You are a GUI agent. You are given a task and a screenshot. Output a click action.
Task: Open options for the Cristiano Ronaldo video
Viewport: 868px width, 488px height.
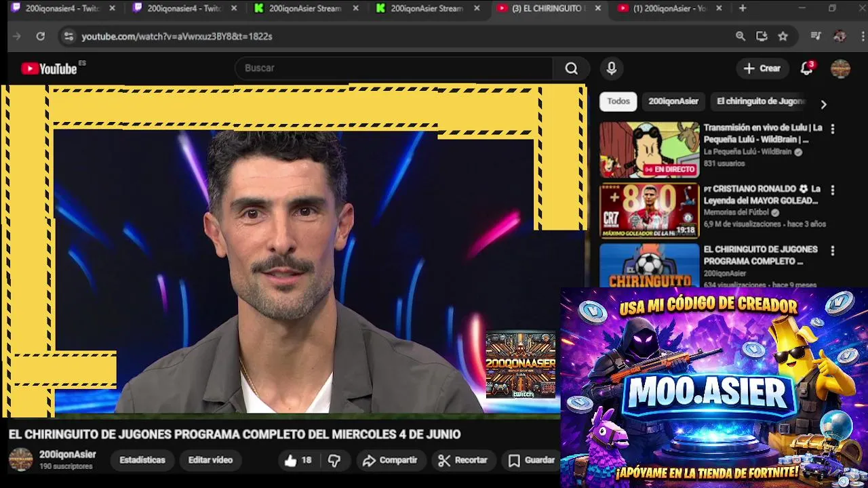(833, 190)
